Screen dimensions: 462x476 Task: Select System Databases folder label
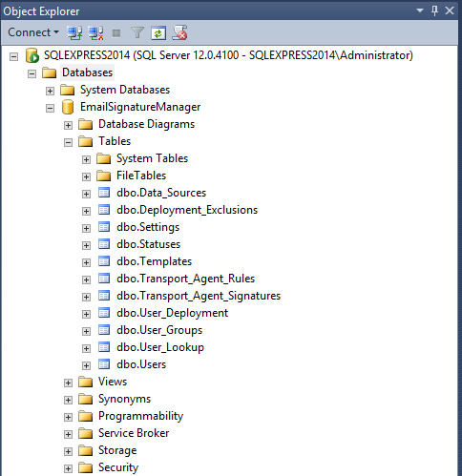pyautogui.click(x=125, y=90)
